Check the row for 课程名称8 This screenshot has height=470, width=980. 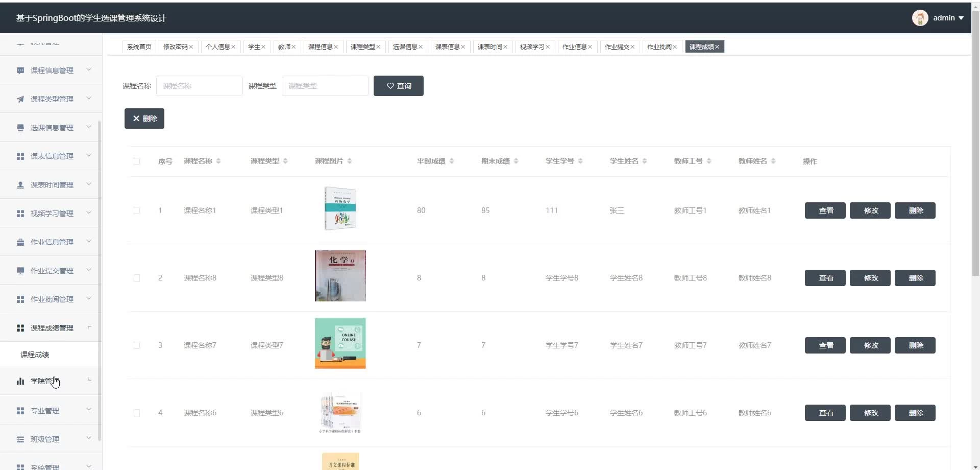[x=136, y=278]
